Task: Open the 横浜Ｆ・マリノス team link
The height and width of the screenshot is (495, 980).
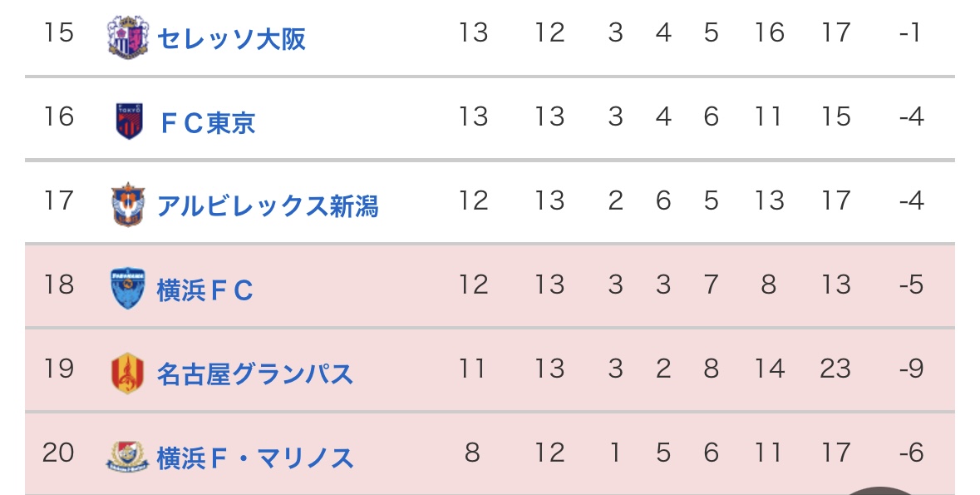Action: [x=255, y=458]
